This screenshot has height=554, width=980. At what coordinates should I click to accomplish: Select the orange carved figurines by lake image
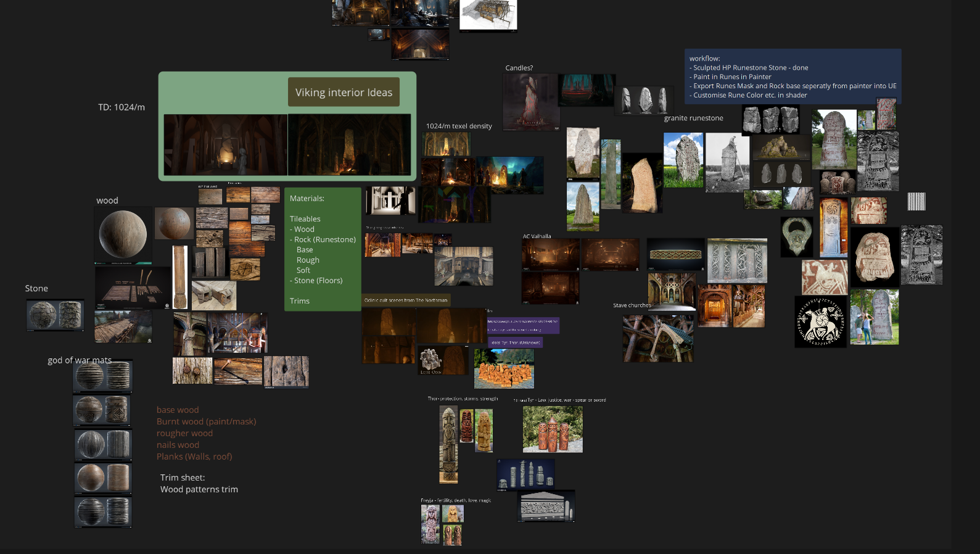pos(504,368)
